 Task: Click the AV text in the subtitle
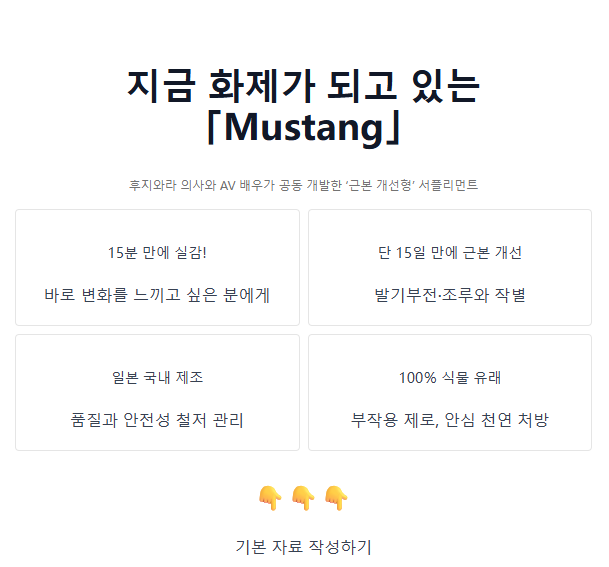227,185
